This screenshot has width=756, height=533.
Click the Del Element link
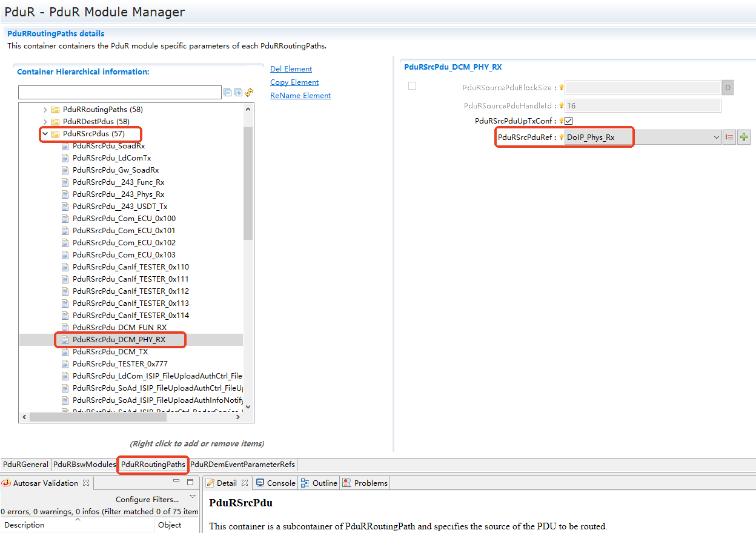pos(291,69)
